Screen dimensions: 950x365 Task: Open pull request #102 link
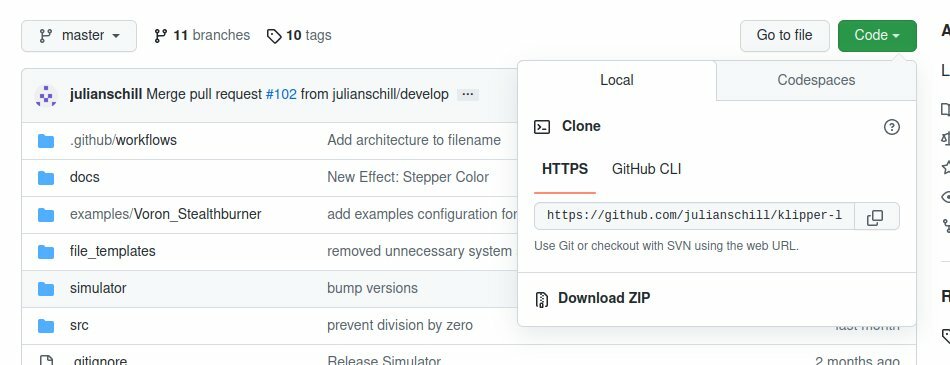281,95
